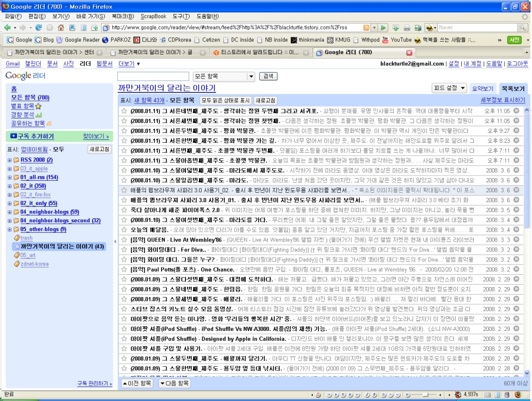This screenshot has width=532, height=401.
Task: Click the Firefox home icon
Action: click(x=61, y=28)
